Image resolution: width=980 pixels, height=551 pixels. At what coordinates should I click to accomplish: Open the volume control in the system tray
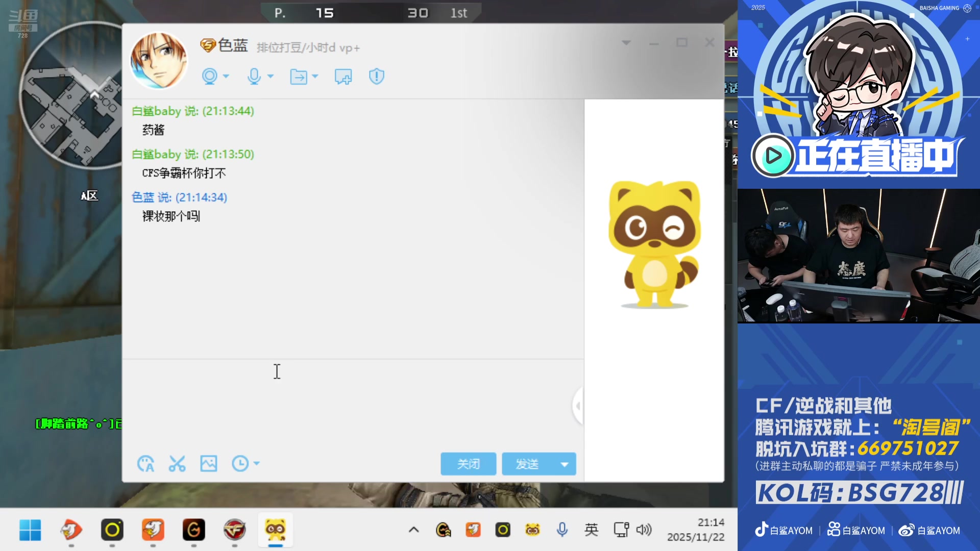(x=644, y=530)
